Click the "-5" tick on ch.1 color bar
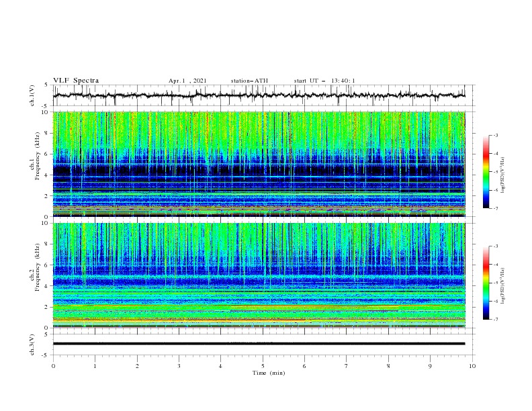The height and width of the screenshot is (411, 532). pos(496,172)
